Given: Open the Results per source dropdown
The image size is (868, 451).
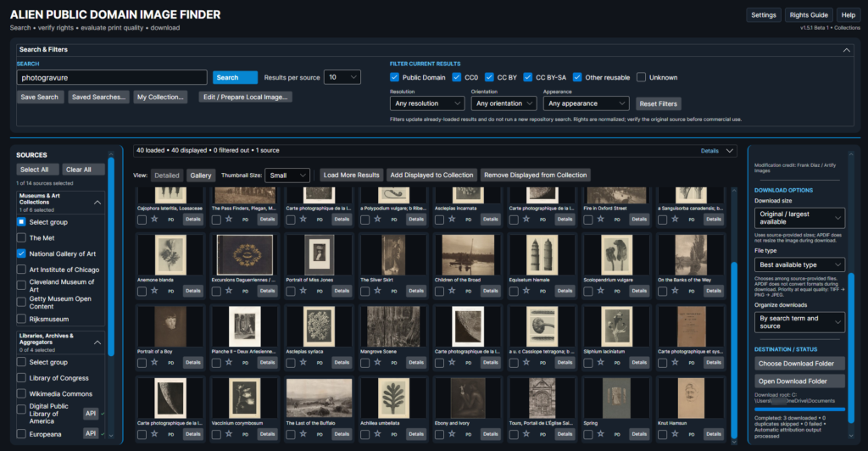Looking at the screenshot, I should click(x=342, y=77).
